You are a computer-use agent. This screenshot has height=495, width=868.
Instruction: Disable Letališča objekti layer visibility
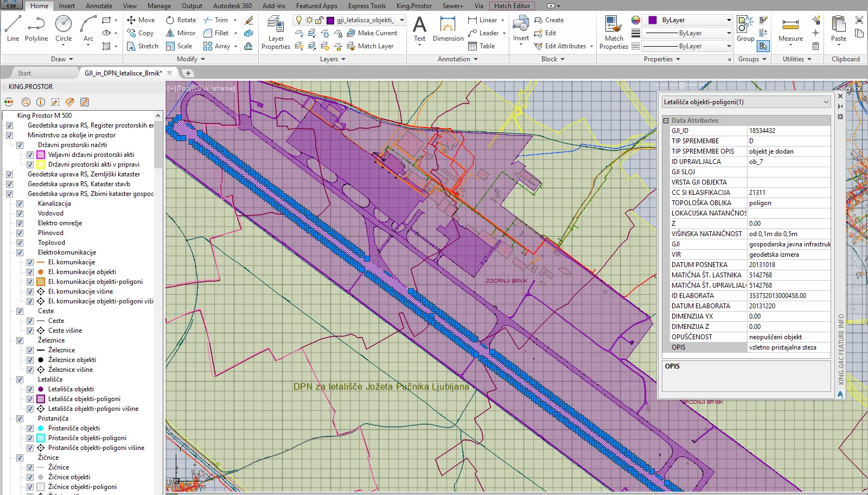point(30,389)
